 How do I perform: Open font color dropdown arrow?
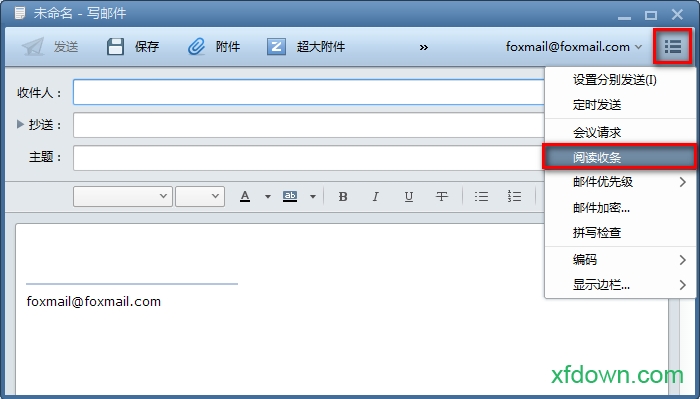pos(268,196)
